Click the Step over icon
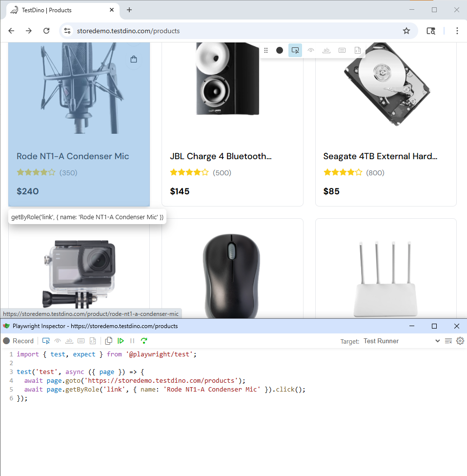The height and width of the screenshot is (476, 467). 144,341
